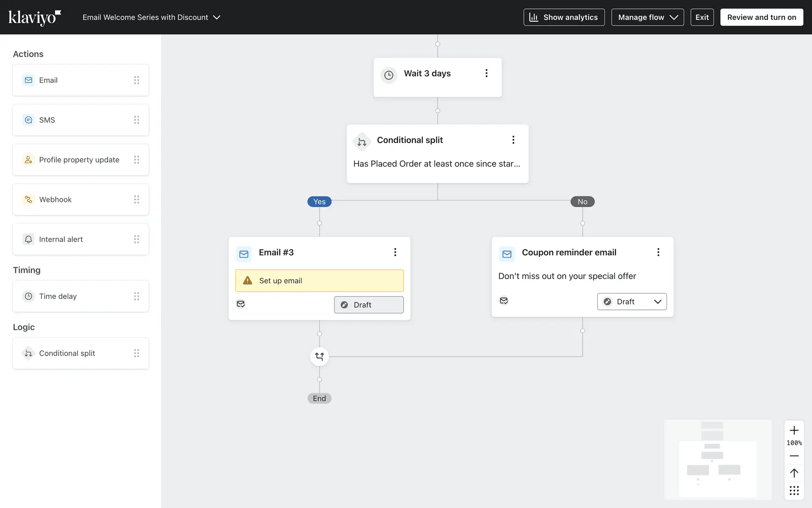Image resolution: width=812 pixels, height=508 pixels.
Task: Zoom in on the flow canvas
Action: point(794,431)
